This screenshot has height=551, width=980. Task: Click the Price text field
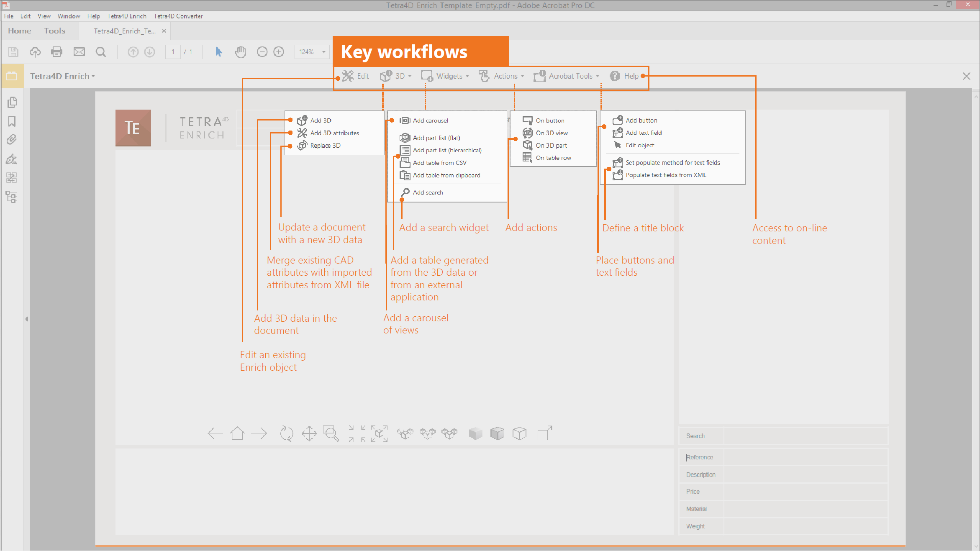coord(806,492)
